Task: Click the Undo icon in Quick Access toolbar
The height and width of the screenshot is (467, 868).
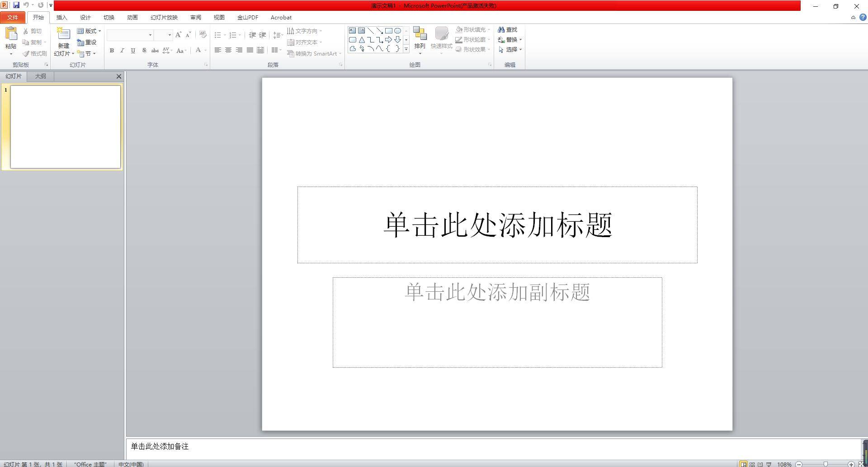Action: click(26, 5)
